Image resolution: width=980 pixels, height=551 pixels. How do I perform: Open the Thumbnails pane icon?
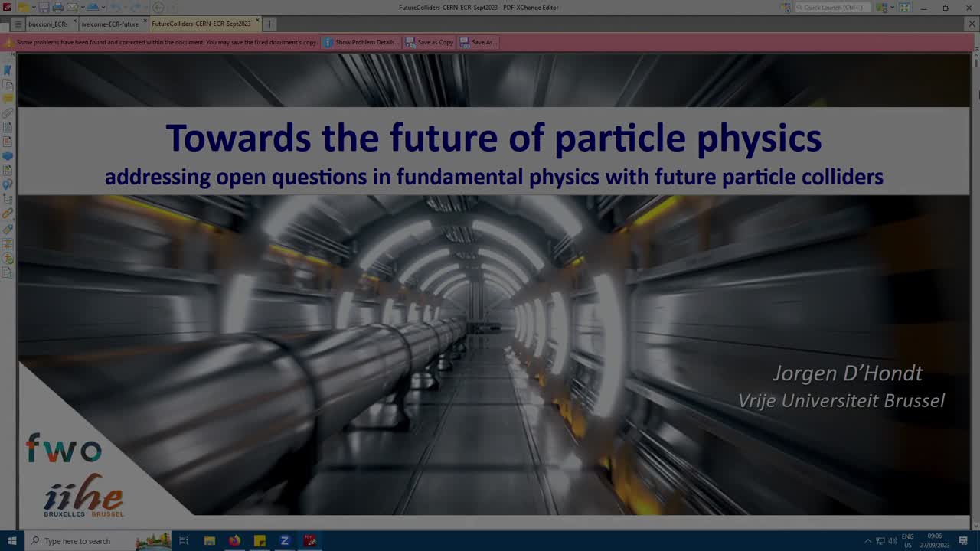8,84
